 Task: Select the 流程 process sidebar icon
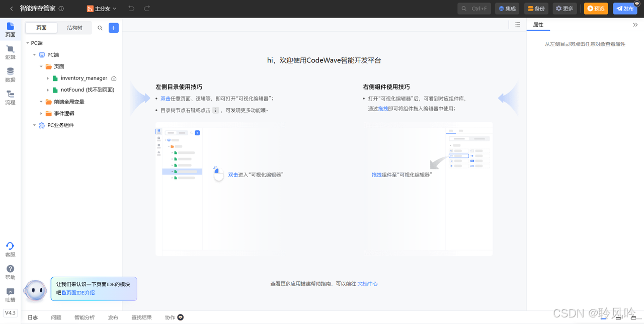pyautogui.click(x=10, y=98)
